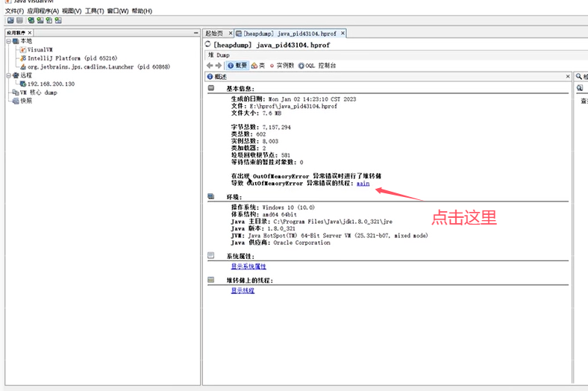This screenshot has width=588, height=391.
Task: Switch to the 实例数 instances view
Action: click(281, 66)
